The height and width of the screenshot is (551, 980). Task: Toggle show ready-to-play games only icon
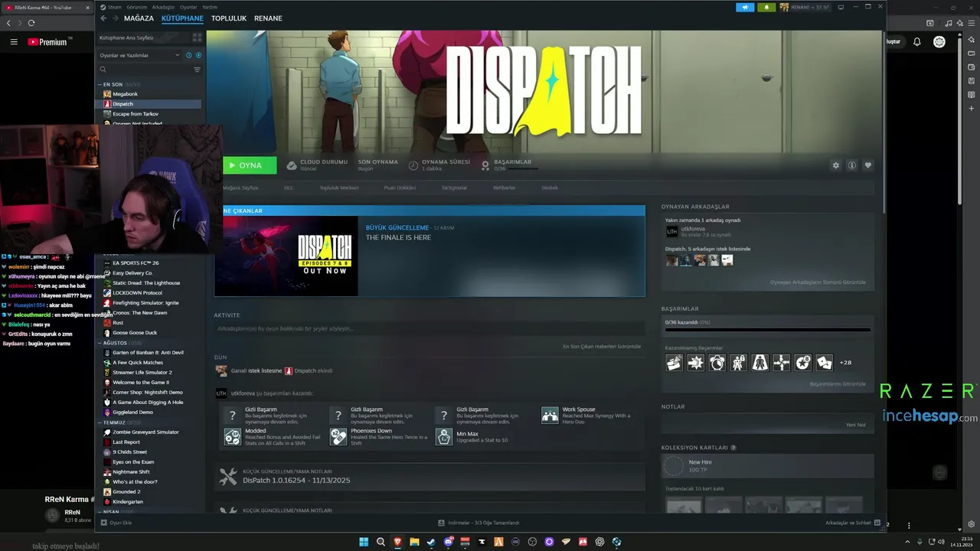point(198,55)
